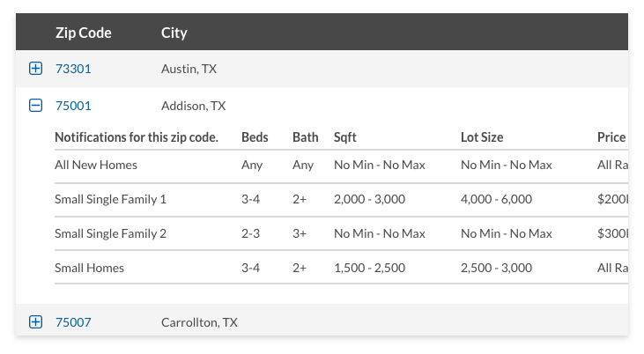Click the Carrollton, TX city cell
This screenshot has height=354, width=644.
point(199,322)
